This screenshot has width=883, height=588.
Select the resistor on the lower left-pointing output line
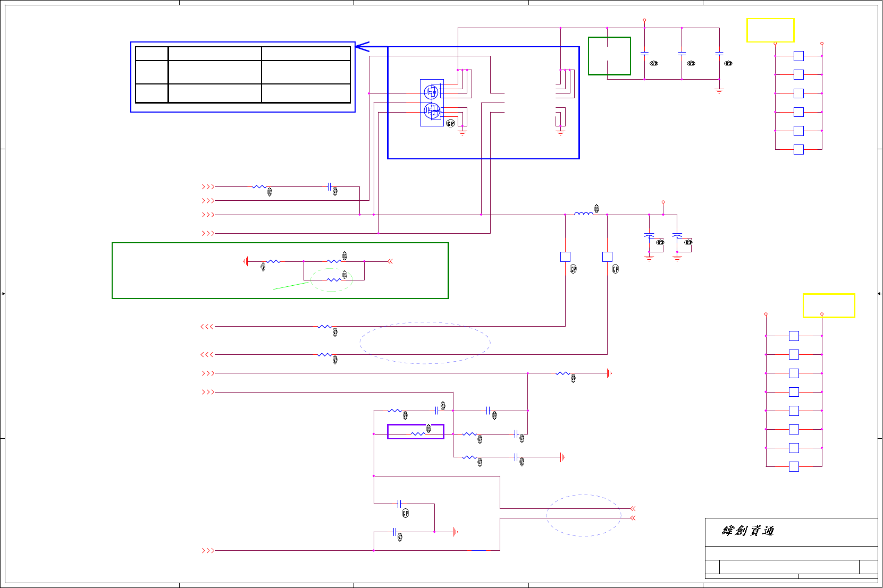(x=325, y=355)
